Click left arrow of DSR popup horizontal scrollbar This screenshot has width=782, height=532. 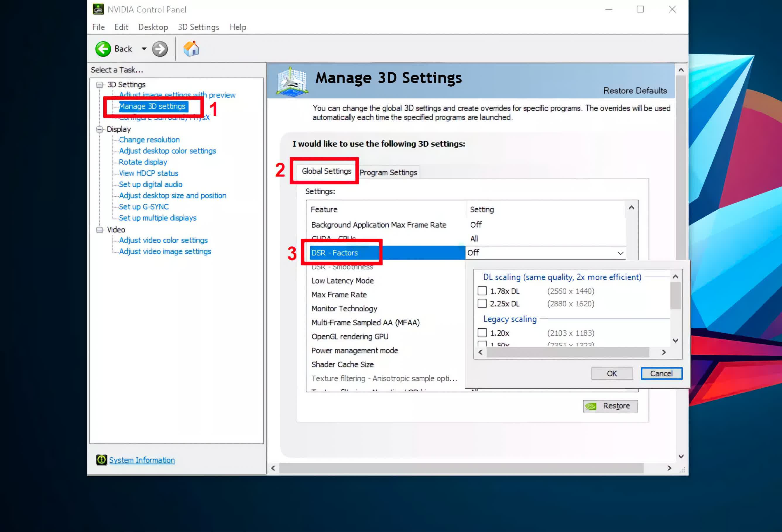pos(481,352)
